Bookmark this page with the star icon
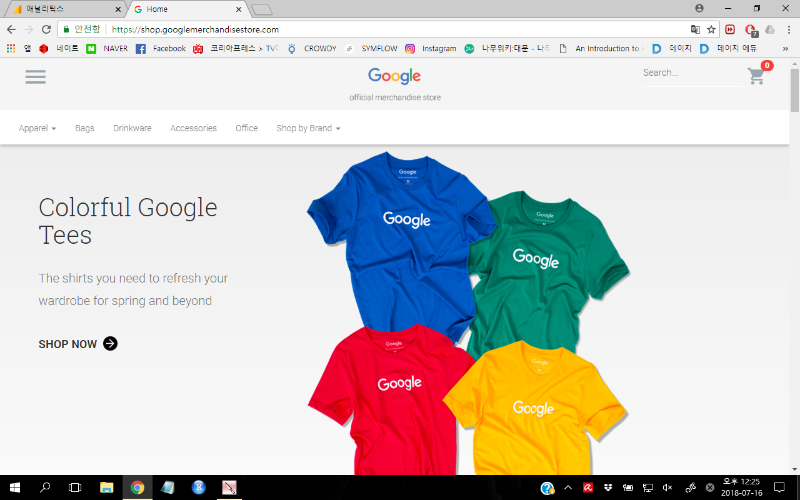 point(711,30)
